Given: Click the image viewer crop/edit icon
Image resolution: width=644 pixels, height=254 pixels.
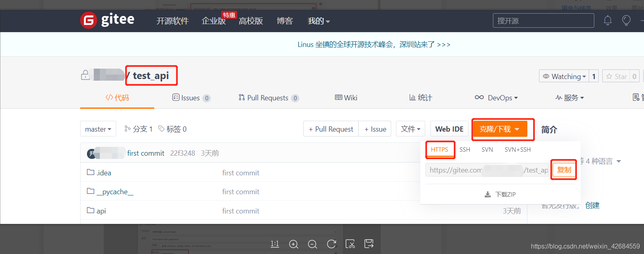Looking at the screenshot, I should coord(350,244).
